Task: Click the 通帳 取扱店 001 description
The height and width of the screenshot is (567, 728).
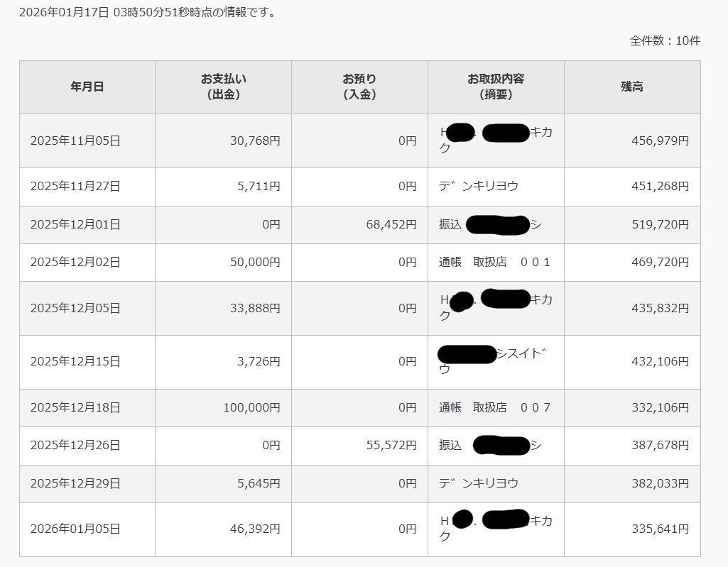Action: (494, 262)
